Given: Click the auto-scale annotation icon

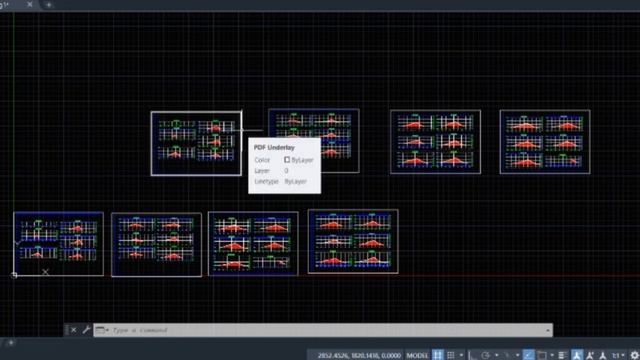Looking at the screenshot, I should pyautogui.click(x=590, y=355).
